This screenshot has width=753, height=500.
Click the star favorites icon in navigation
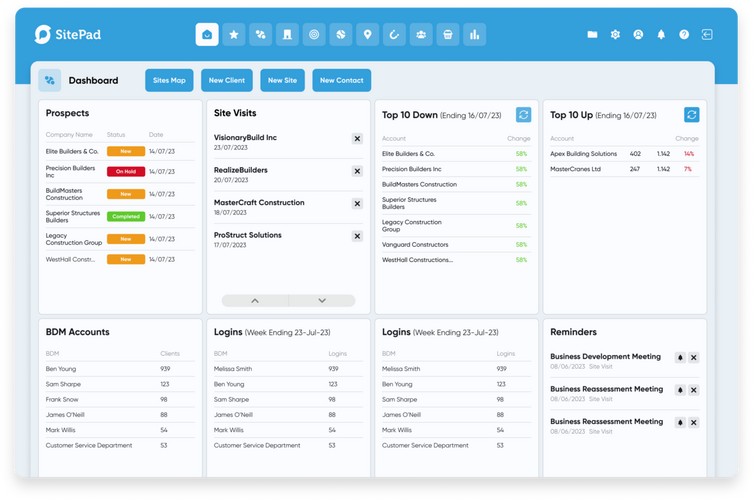(234, 35)
